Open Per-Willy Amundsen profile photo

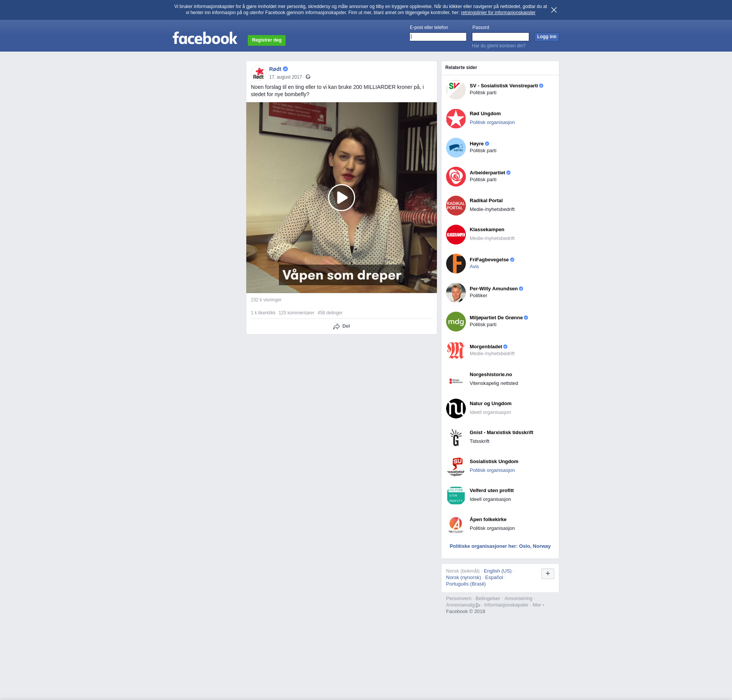(x=456, y=293)
